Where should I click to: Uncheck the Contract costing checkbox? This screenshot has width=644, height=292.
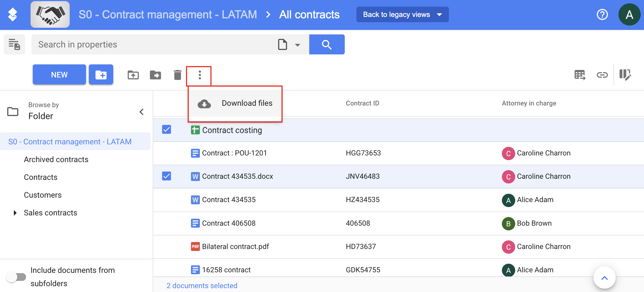tap(167, 129)
